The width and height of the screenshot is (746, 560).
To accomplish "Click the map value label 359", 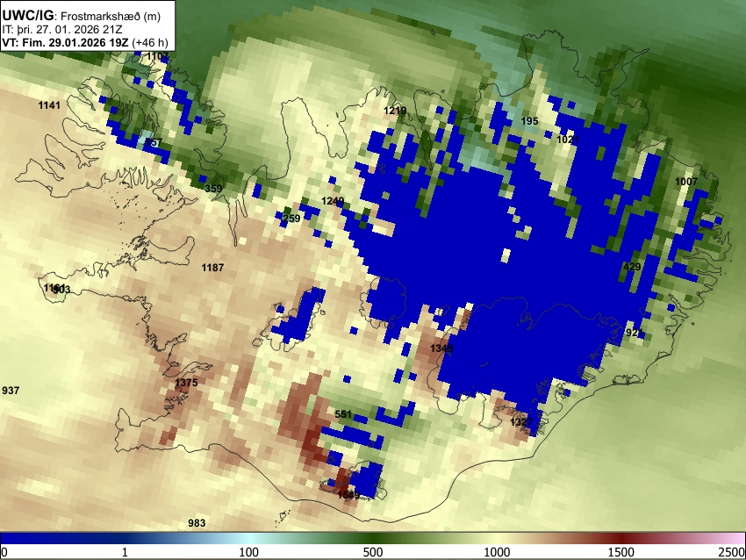I will 213,189.
